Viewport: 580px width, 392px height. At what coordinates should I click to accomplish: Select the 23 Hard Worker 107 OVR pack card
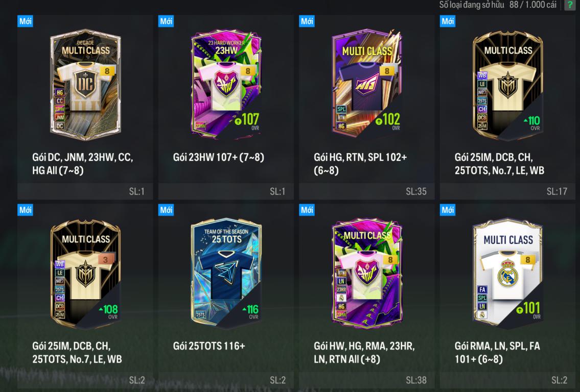pos(226,85)
